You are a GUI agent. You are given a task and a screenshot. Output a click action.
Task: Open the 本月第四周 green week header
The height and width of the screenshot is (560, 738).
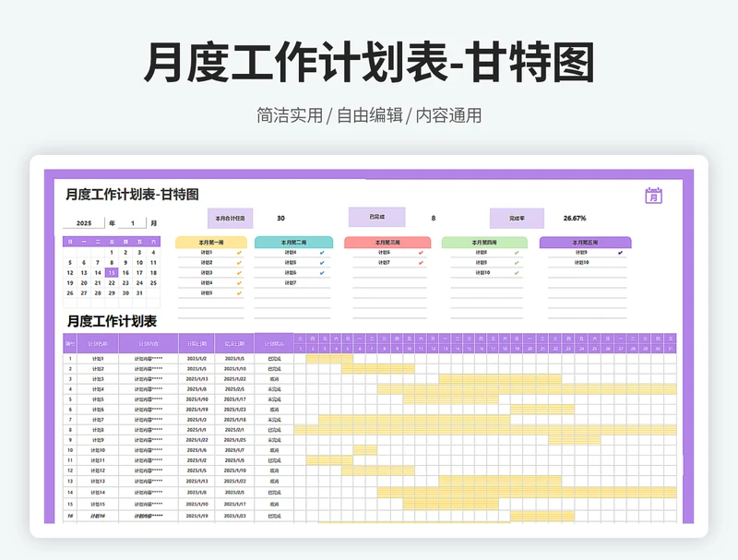point(484,243)
